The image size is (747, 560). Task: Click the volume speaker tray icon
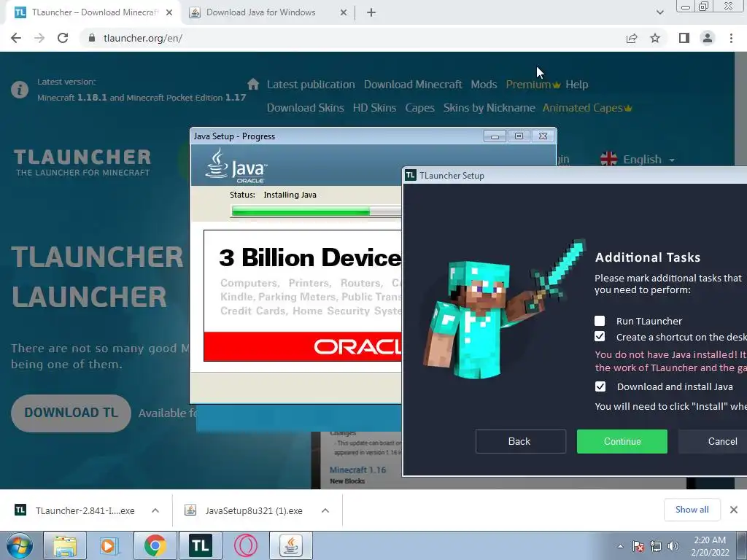(673, 546)
